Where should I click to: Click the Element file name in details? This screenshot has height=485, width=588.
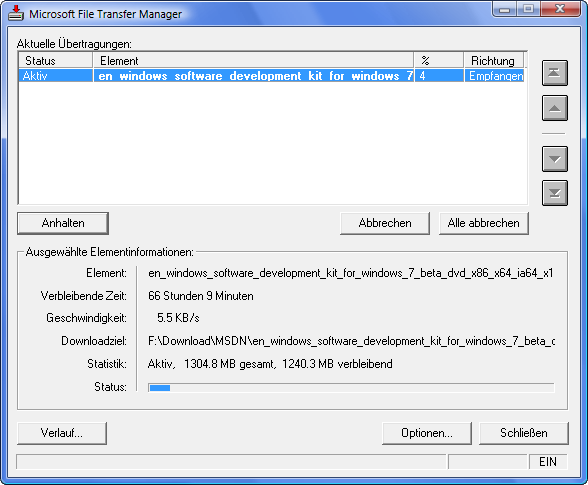[x=351, y=273]
